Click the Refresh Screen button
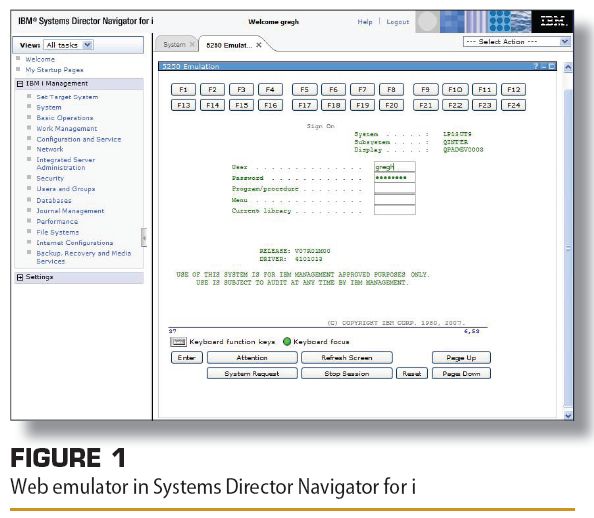This screenshot has height=518, width=594. [347, 358]
